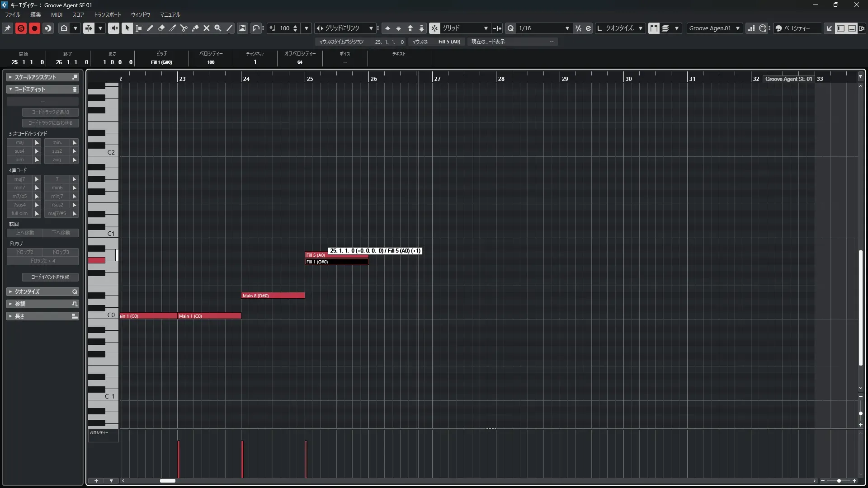Screen dimensions: 868x488
Task: Click the コードイベントを作成 button
Action: tap(50, 277)
